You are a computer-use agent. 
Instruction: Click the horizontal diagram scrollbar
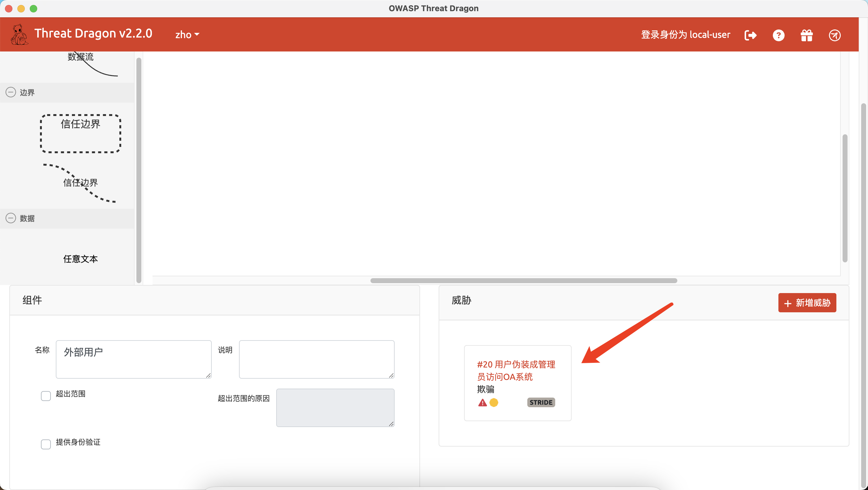(523, 280)
